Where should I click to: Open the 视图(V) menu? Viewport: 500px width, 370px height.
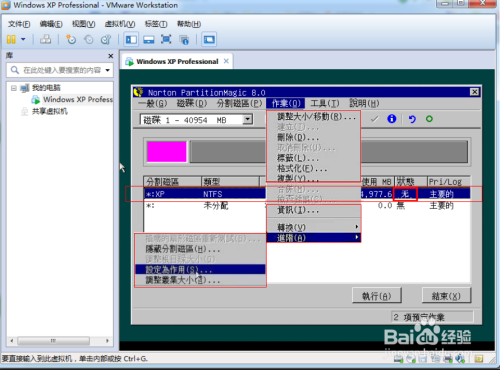[84, 24]
